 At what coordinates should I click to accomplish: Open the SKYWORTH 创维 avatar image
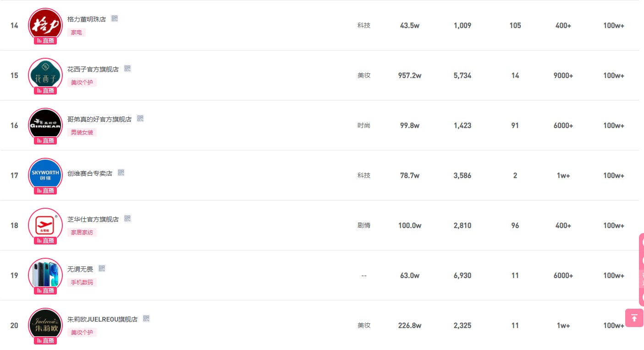coord(45,173)
